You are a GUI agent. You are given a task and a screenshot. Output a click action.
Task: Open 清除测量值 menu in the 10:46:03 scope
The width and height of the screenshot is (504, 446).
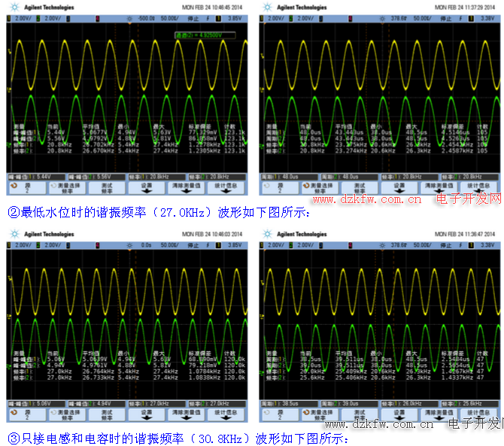tap(187, 413)
